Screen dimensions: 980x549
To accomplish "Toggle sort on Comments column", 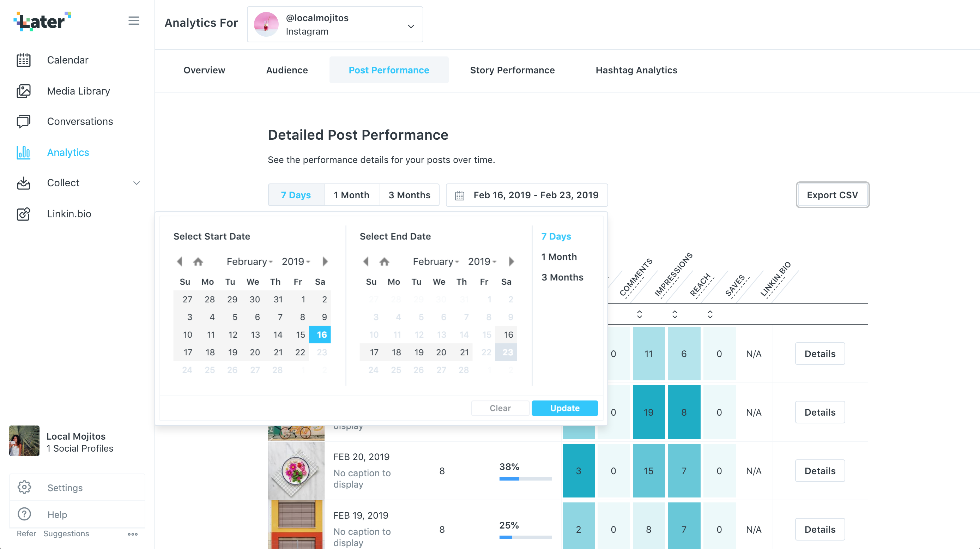I will coord(639,314).
